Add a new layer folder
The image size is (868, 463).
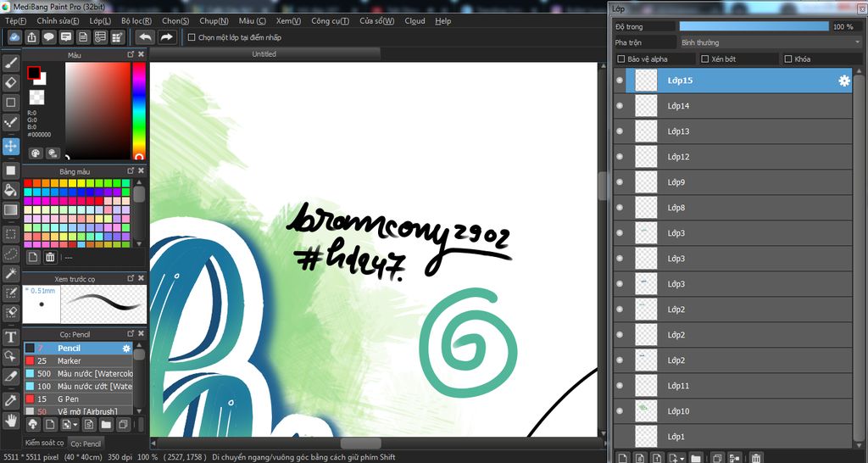(x=695, y=458)
